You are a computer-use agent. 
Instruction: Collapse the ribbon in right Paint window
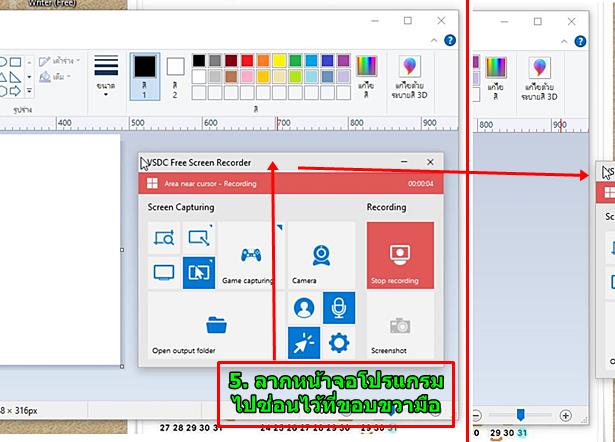(564, 41)
